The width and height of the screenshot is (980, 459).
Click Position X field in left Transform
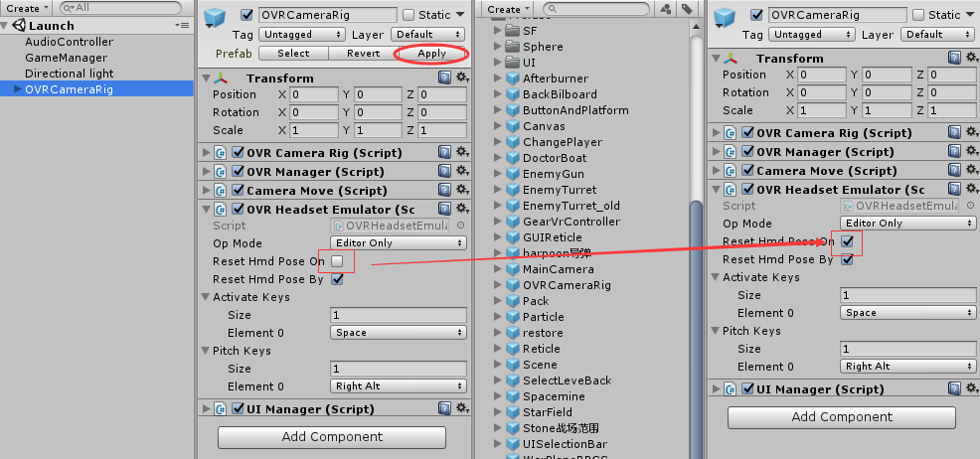tap(314, 95)
